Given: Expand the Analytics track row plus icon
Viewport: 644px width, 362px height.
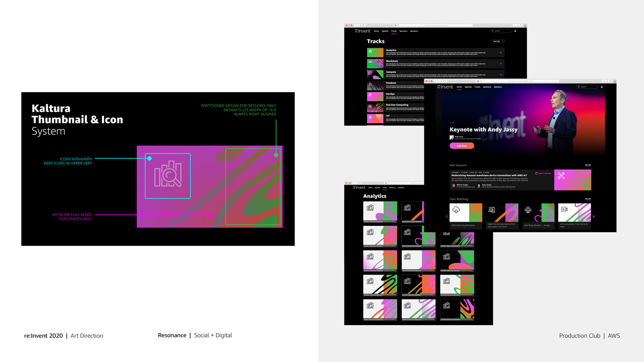Looking at the screenshot, I should (501, 53).
